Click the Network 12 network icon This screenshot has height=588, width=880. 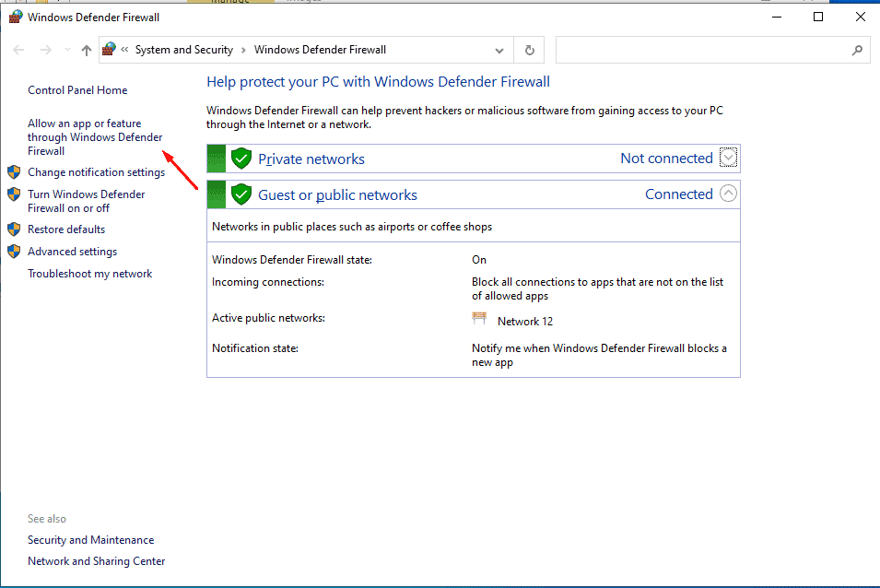479,318
